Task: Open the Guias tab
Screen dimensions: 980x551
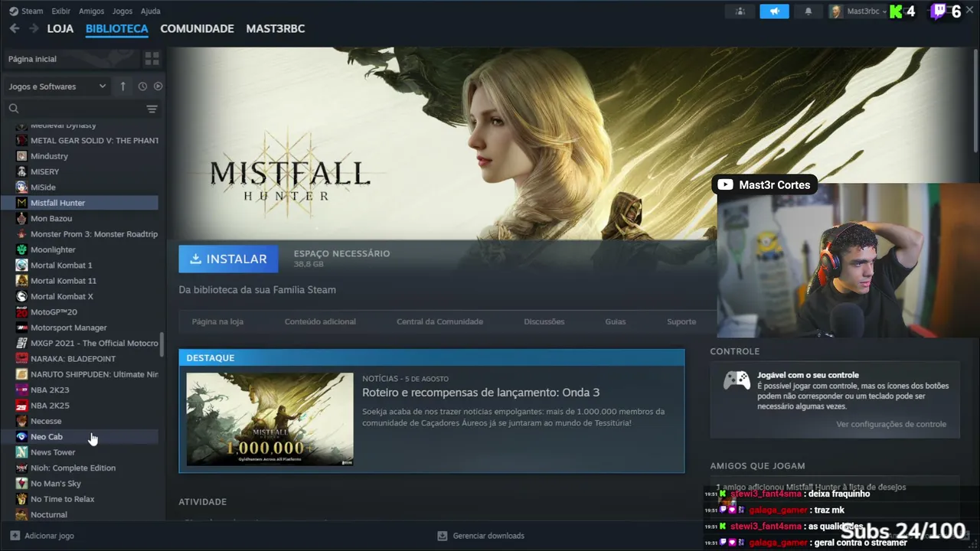Action: point(616,321)
